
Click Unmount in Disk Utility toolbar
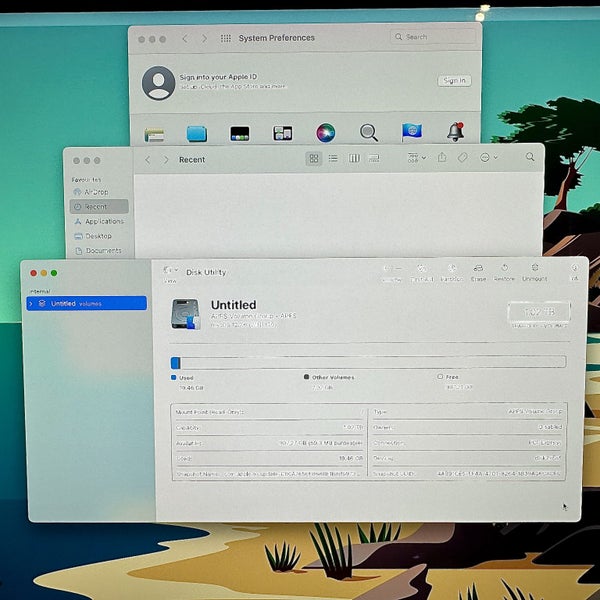point(535,272)
